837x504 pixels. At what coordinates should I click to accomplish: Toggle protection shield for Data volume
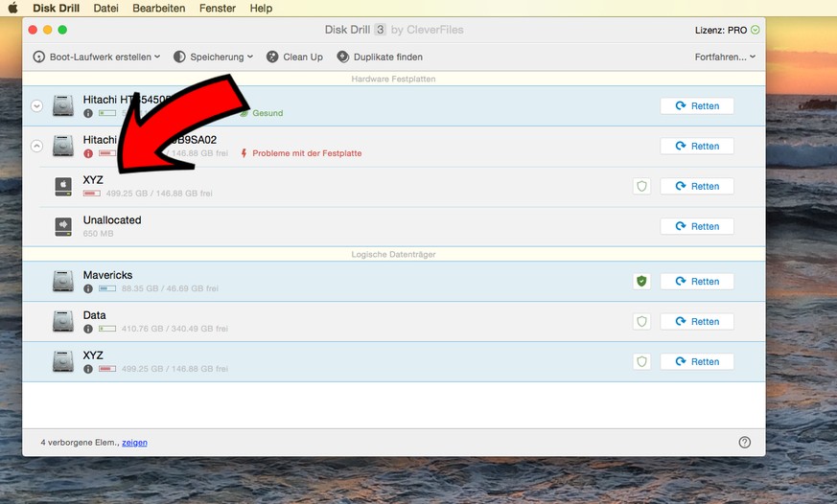pos(641,322)
